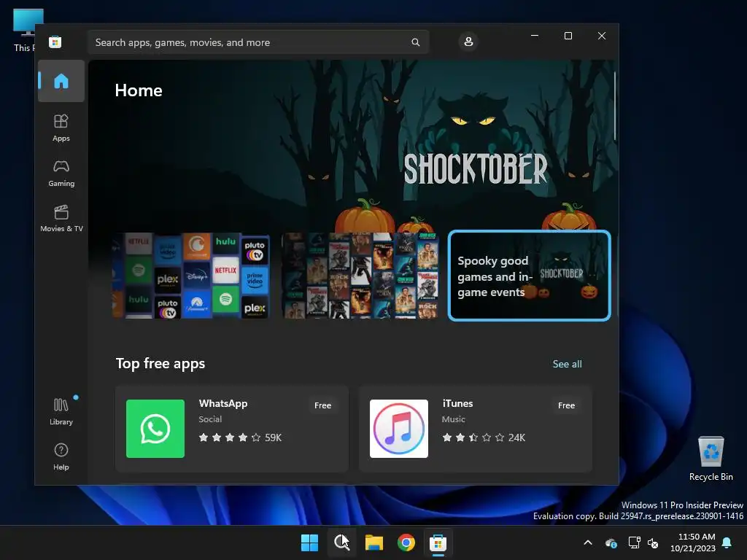The width and height of the screenshot is (747, 560).
Task: Open the iTunes app icon
Action: coord(399,429)
